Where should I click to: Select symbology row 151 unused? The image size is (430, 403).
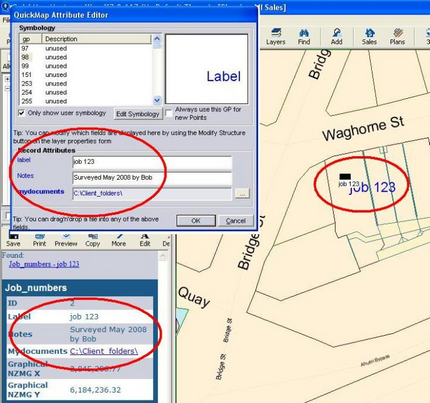point(86,75)
